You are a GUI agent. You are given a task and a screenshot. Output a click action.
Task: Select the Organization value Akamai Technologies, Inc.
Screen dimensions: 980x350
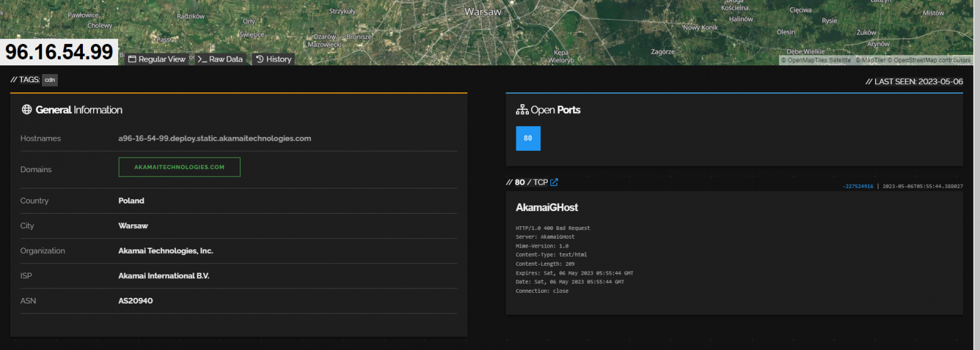(166, 251)
